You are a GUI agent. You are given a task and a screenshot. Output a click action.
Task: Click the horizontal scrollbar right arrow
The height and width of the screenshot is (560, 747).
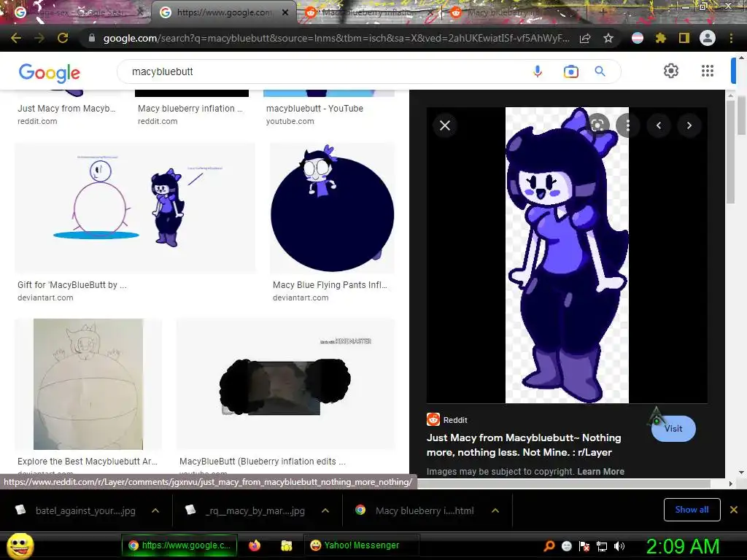click(730, 484)
